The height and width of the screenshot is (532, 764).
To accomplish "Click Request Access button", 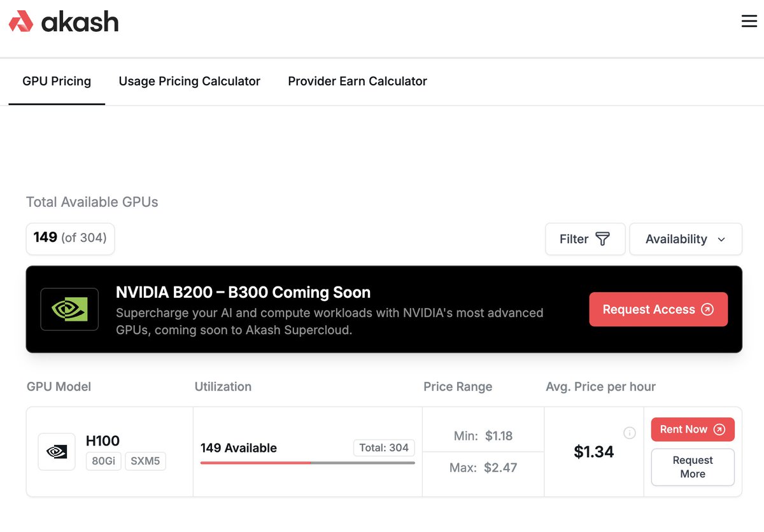I will (658, 309).
